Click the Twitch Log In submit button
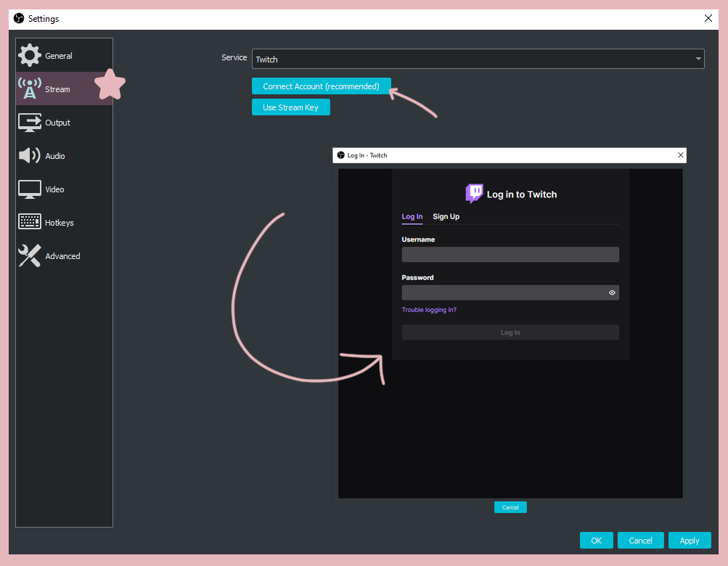 (x=510, y=332)
